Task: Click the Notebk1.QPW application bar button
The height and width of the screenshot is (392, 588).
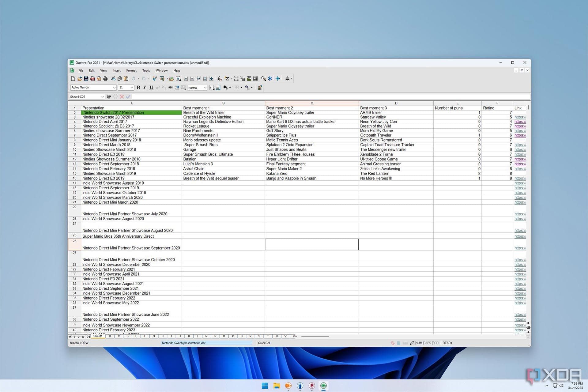Action: coord(79,343)
